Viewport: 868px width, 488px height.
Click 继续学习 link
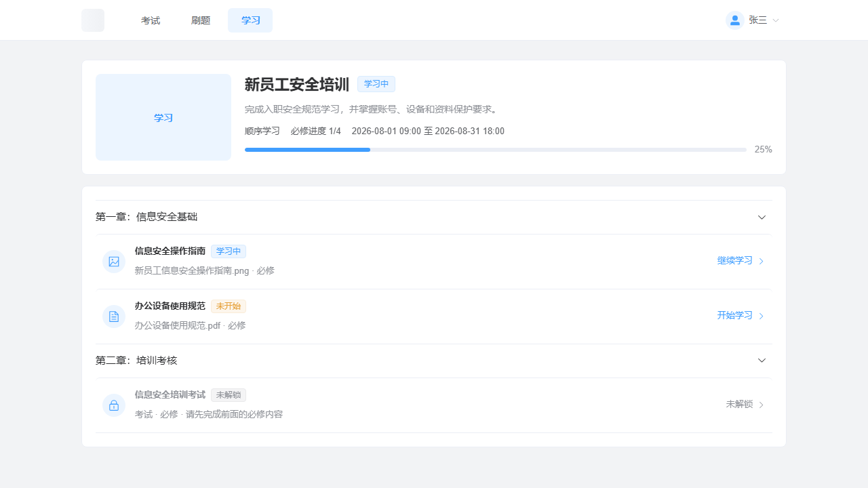(x=735, y=261)
